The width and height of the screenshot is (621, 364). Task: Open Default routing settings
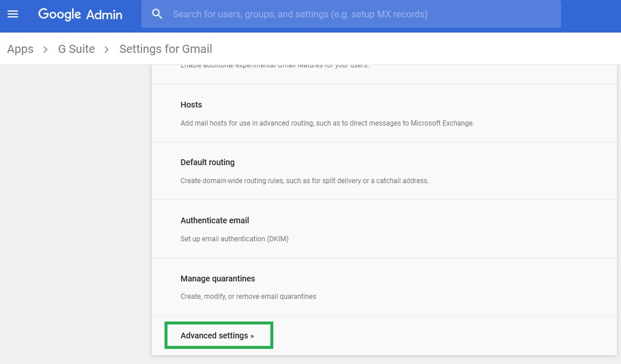384,171
